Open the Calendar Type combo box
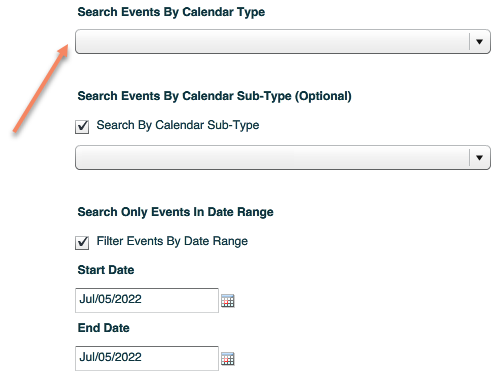501x376 pixels. pos(283,42)
